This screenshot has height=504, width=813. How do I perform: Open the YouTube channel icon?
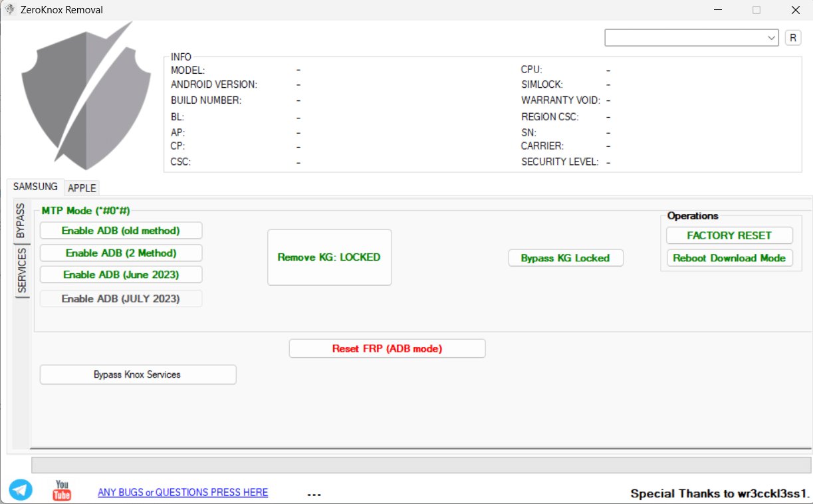[x=61, y=489]
